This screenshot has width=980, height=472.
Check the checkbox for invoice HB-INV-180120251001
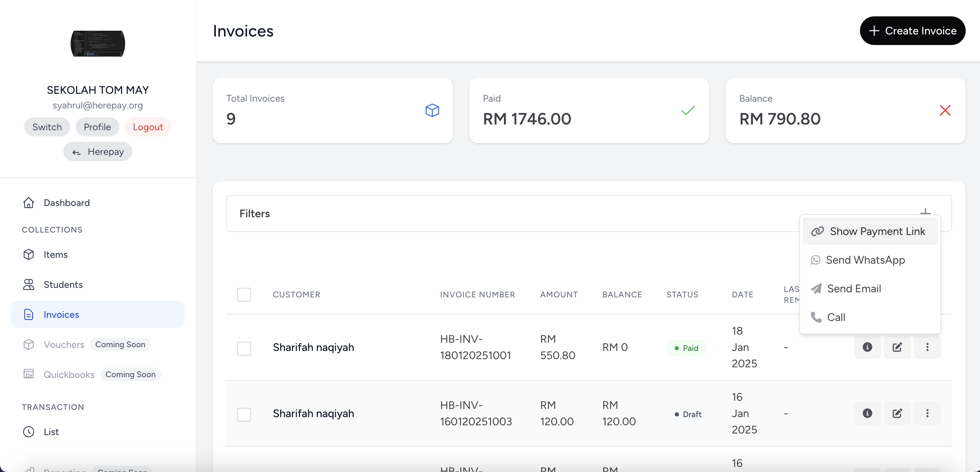244,348
